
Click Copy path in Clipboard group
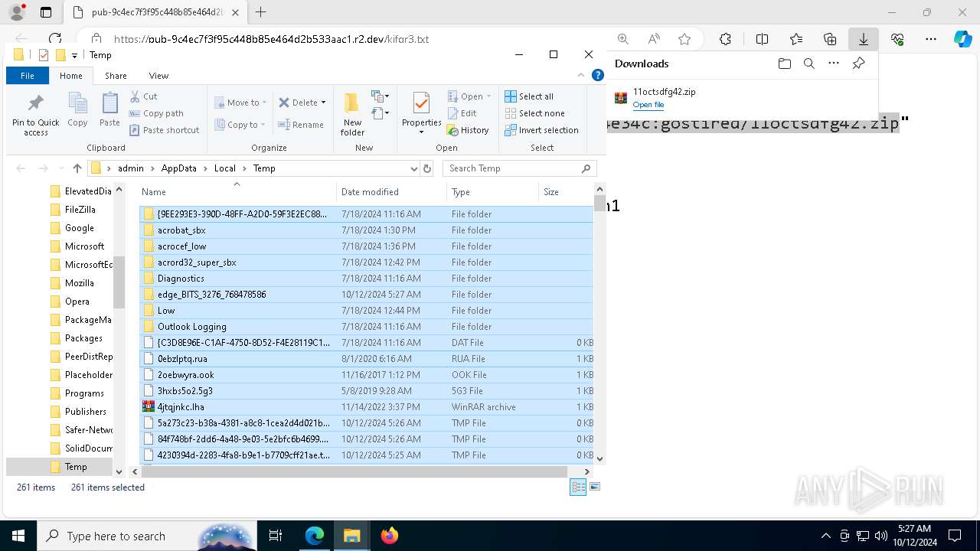[x=157, y=113]
